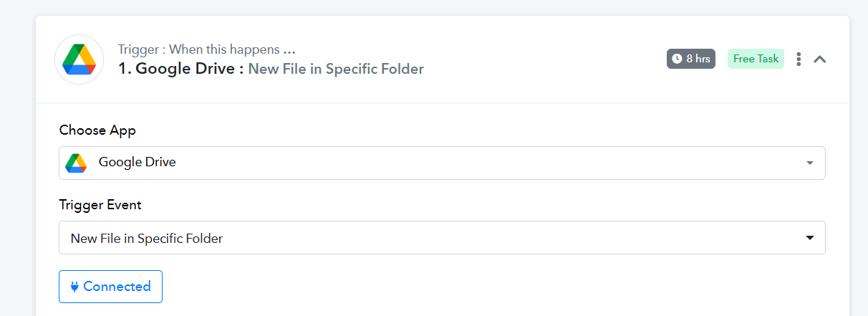The image size is (868, 316).
Task: Click the 8 hrs polling interval badge
Action: pyautogui.click(x=691, y=59)
